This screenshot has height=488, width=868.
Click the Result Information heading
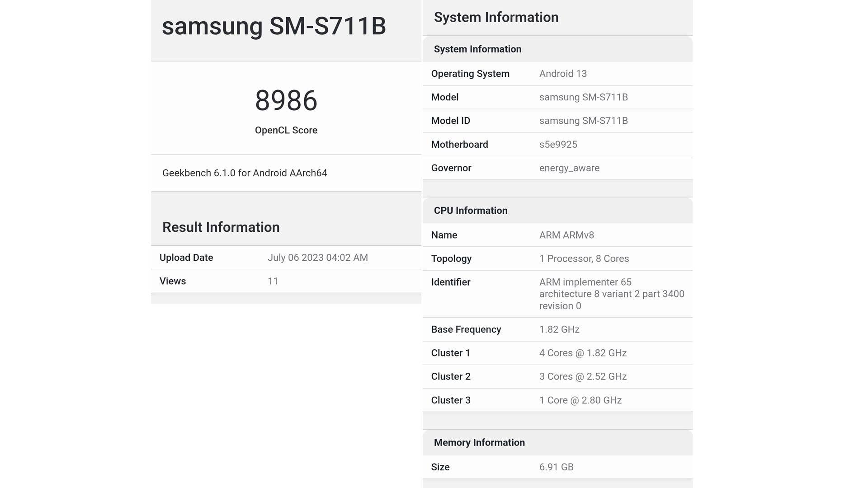(221, 227)
